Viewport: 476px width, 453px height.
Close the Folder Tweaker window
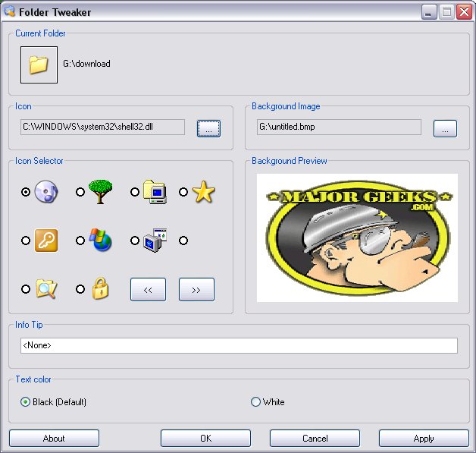click(465, 12)
